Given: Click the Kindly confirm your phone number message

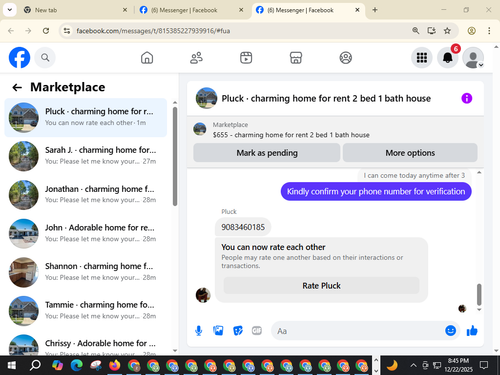Looking at the screenshot, I should pos(376,192).
